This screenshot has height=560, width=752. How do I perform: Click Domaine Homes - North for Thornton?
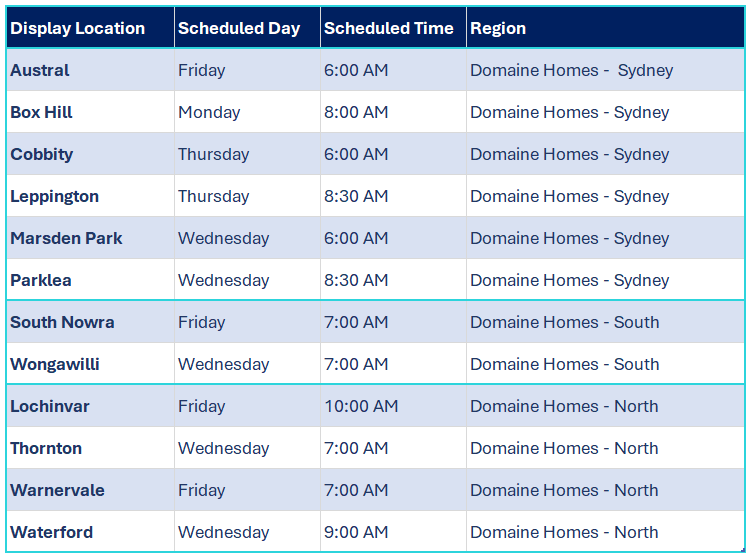tap(564, 448)
